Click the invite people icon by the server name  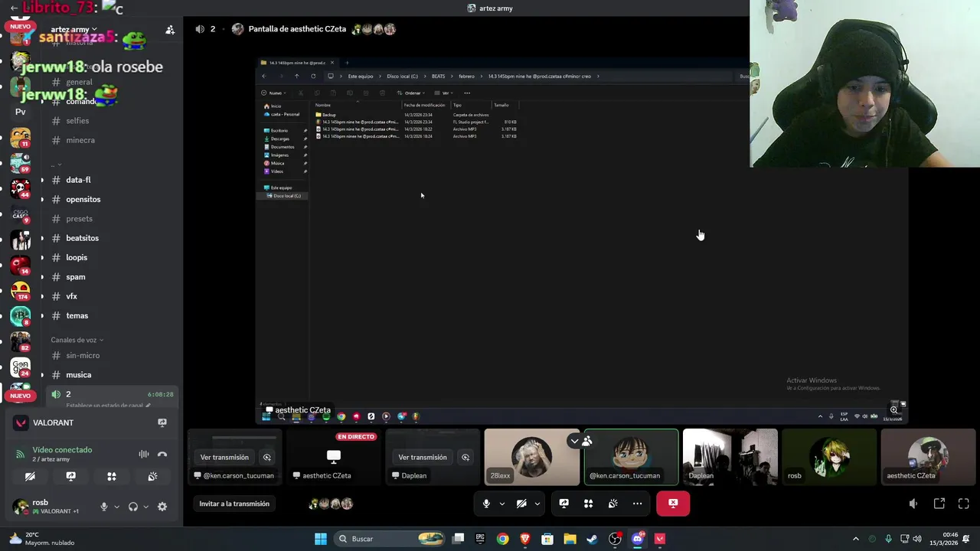(170, 30)
